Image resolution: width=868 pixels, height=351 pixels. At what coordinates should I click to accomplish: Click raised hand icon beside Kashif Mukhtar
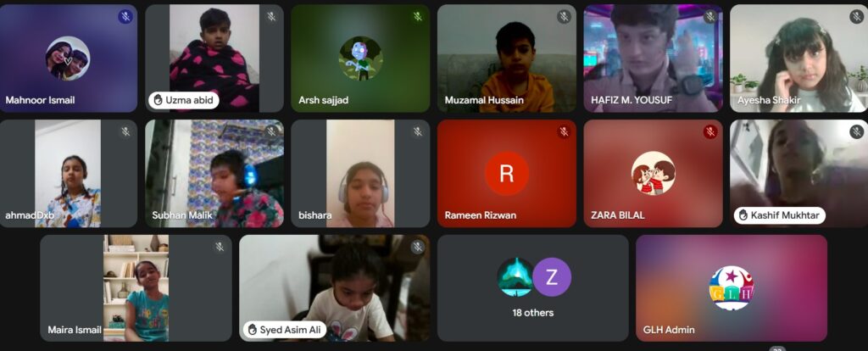[x=743, y=215]
